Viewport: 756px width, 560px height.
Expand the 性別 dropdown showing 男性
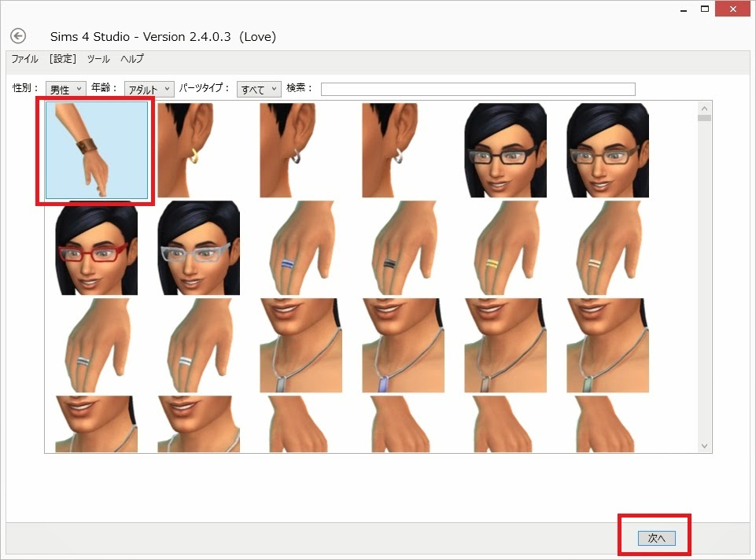(66, 89)
